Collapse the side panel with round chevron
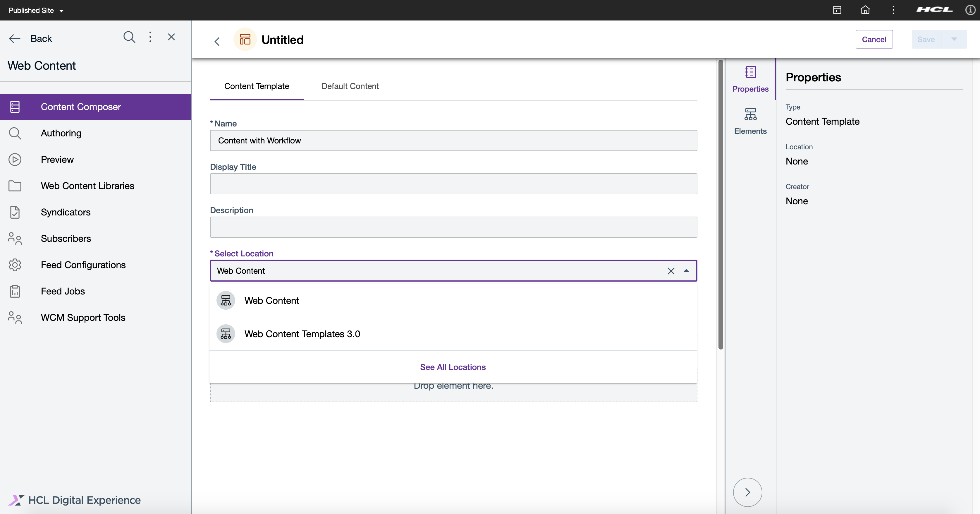980x514 pixels. (747, 492)
